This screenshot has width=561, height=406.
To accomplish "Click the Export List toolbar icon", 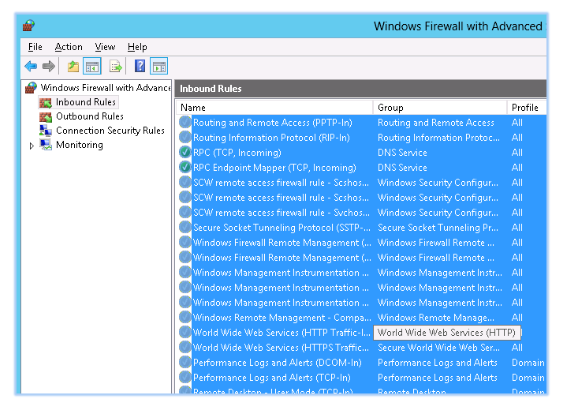I will click(x=116, y=66).
